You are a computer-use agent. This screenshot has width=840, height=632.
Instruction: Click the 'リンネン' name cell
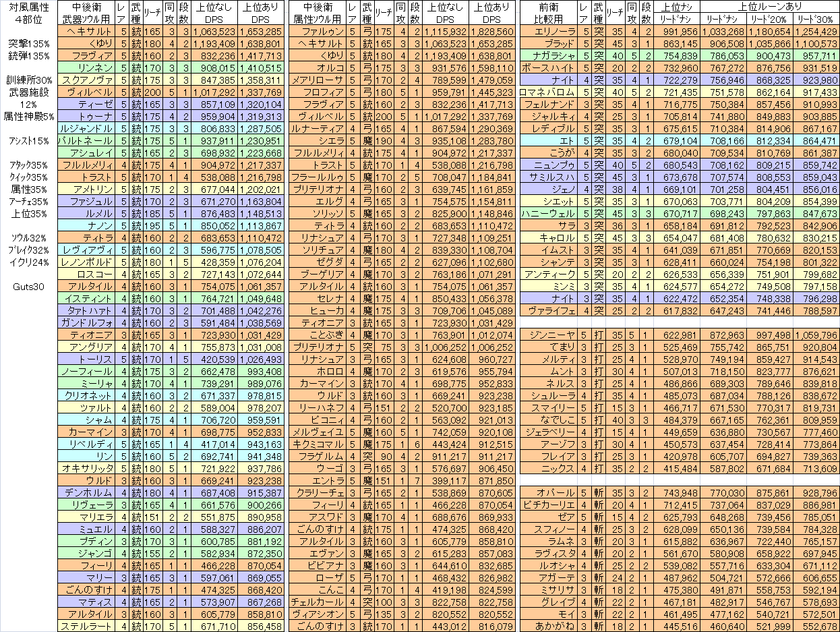click(x=86, y=67)
